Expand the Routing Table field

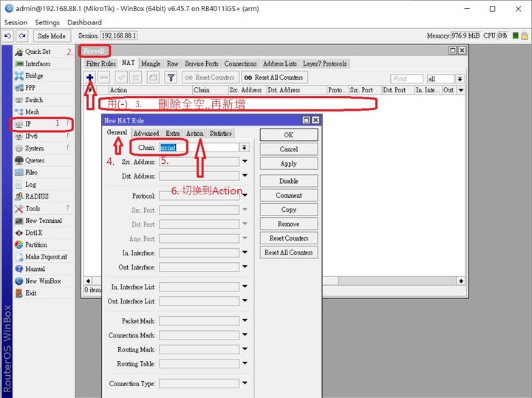click(x=245, y=363)
